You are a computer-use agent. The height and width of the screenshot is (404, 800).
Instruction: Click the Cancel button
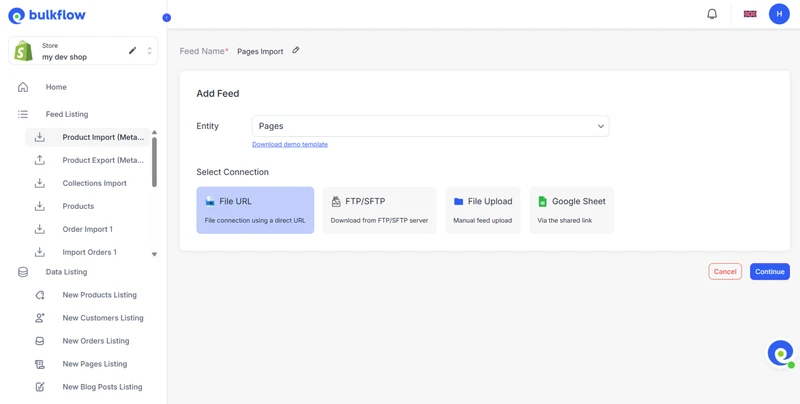[x=725, y=271]
